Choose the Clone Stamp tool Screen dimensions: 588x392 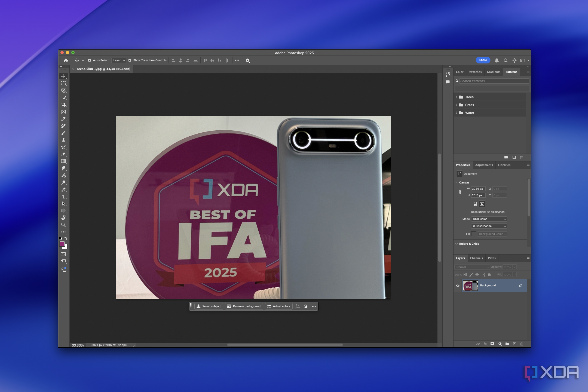(x=63, y=140)
